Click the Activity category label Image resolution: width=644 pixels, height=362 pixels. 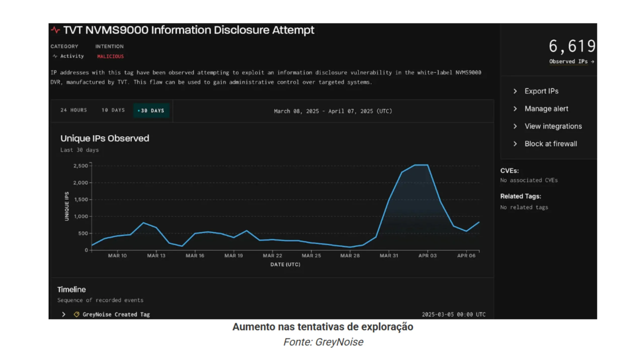[x=72, y=56]
